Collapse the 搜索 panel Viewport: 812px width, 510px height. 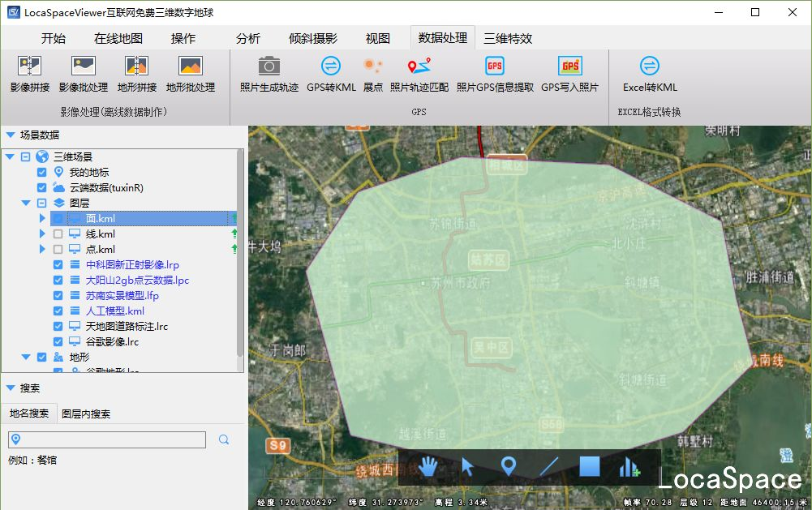(x=11, y=388)
